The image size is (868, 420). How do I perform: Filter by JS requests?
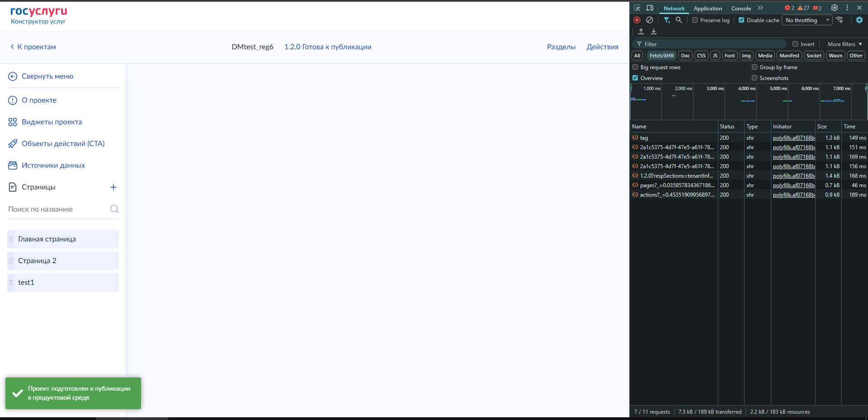pos(715,56)
